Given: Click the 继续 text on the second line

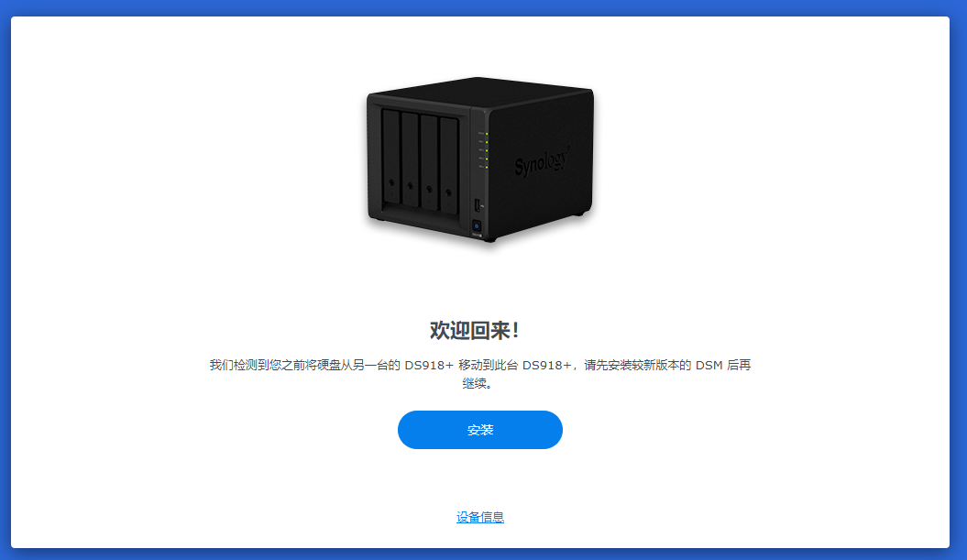Looking at the screenshot, I should click(474, 384).
